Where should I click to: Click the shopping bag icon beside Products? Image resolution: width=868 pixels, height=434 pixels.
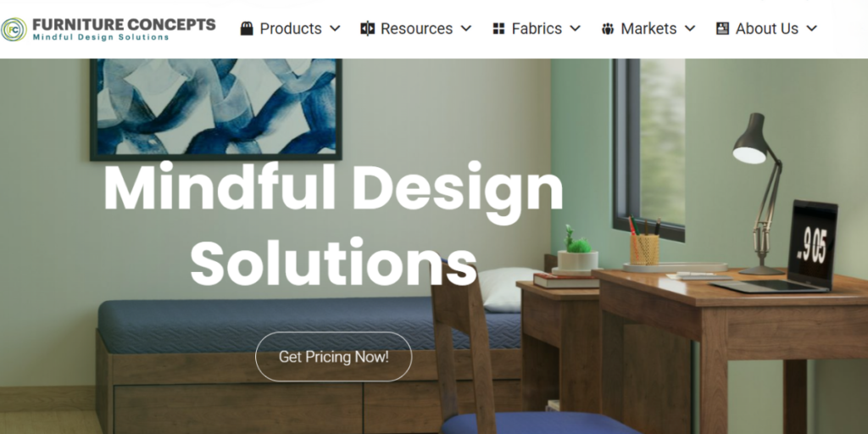click(x=247, y=29)
